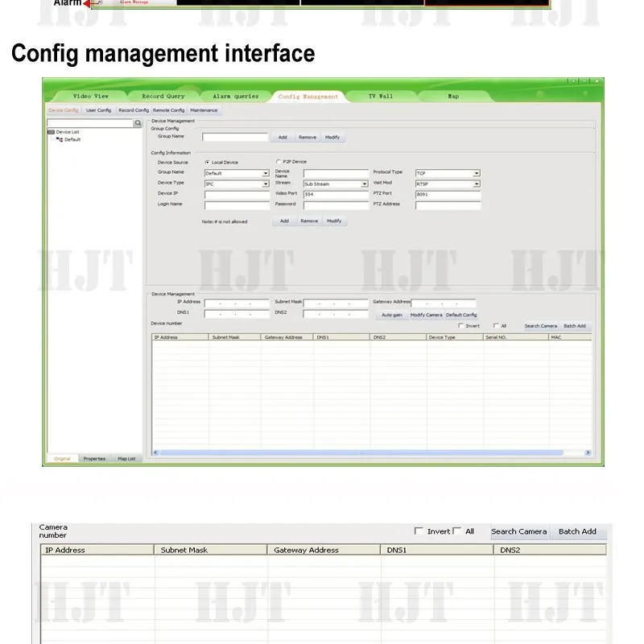Screen dimensions: 644x644
Task: Select the Local Device radio button
Action: [207, 163]
